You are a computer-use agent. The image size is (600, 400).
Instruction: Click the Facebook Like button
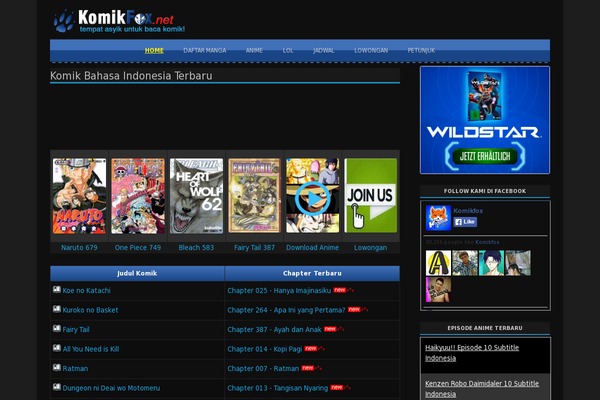click(465, 222)
